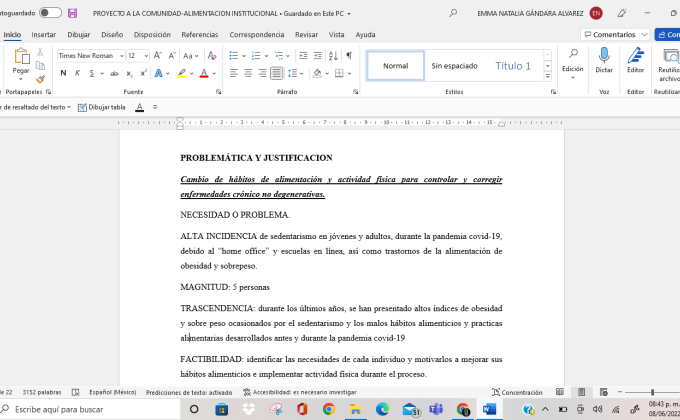This screenshot has width=680, height=420.
Task: Open the Editor proofing tool
Action: point(636,62)
